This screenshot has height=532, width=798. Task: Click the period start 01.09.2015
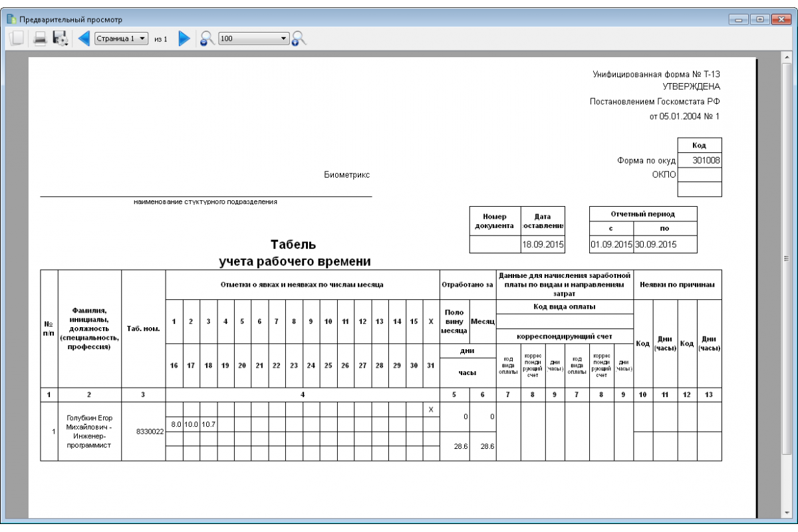click(x=612, y=245)
